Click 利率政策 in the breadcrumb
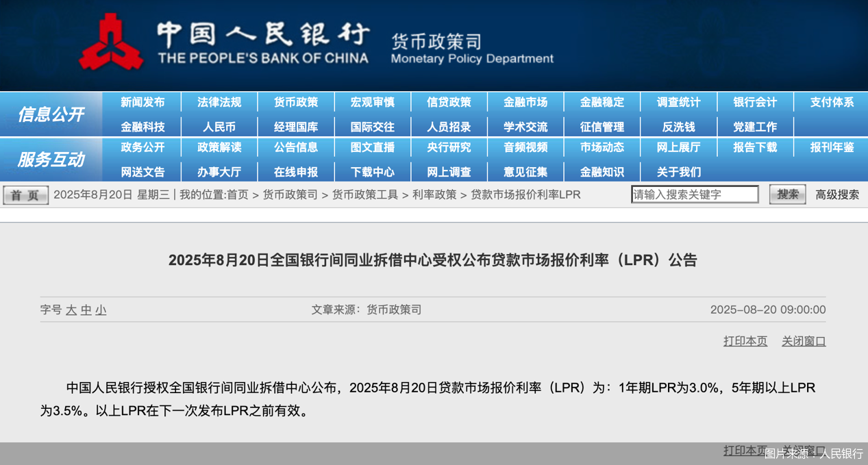This screenshot has height=465, width=868. 434,194
